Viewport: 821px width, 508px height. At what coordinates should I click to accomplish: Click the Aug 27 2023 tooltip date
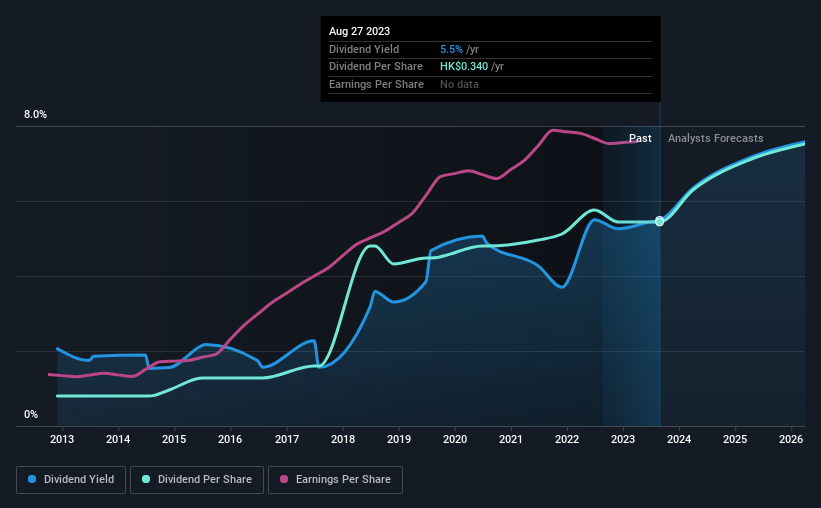point(361,31)
